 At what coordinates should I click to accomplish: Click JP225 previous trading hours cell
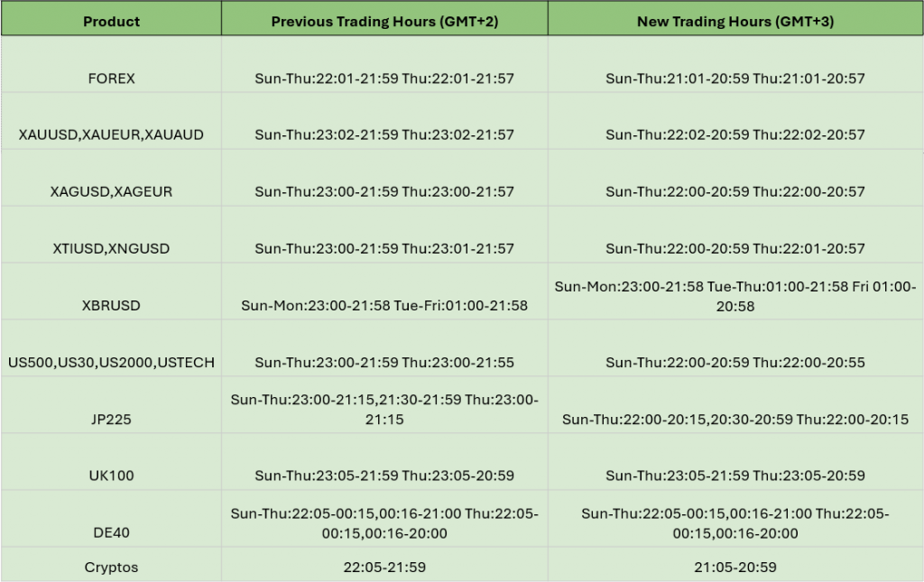[384, 404]
